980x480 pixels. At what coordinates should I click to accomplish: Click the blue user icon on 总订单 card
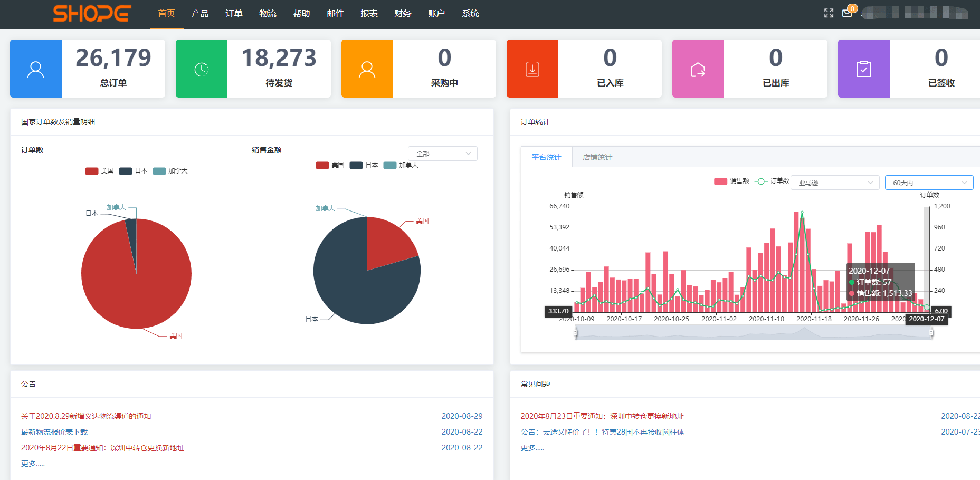35,69
